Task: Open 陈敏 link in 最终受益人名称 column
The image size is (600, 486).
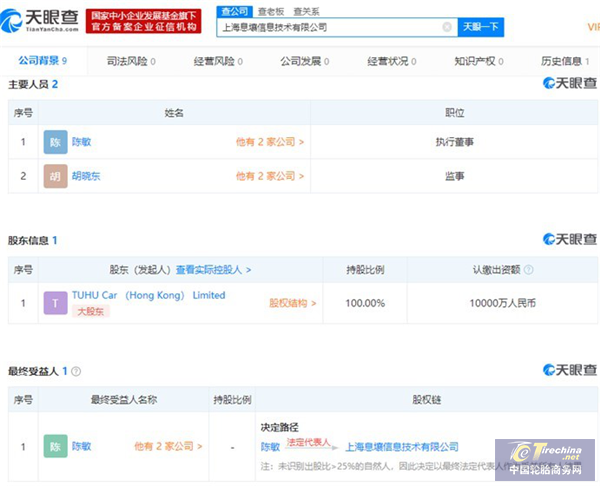Action: tap(82, 446)
